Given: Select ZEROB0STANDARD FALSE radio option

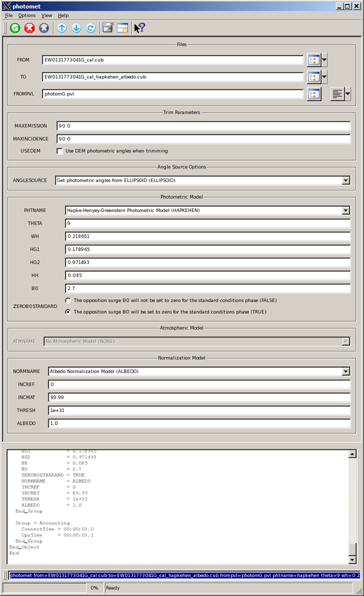Looking at the screenshot, I should [x=69, y=300].
